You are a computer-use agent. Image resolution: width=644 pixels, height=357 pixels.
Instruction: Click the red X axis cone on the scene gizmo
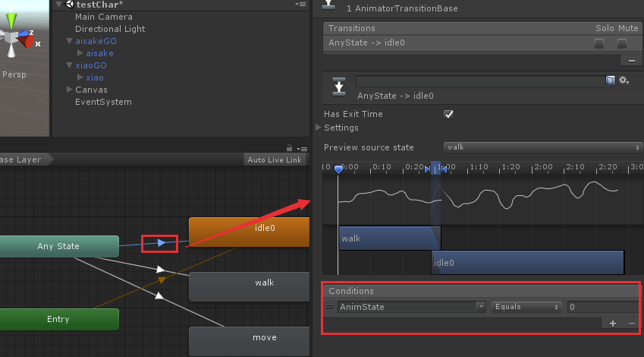(x=27, y=42)
